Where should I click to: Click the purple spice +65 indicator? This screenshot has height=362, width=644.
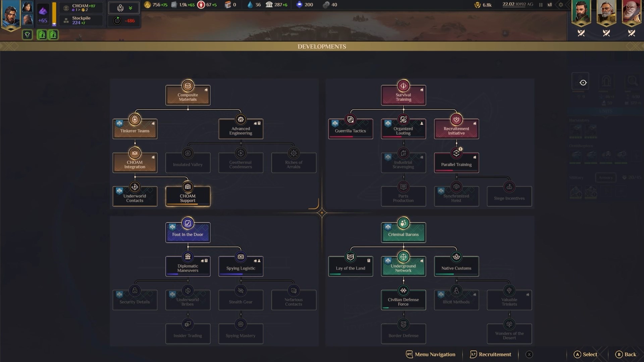point(43,15)
